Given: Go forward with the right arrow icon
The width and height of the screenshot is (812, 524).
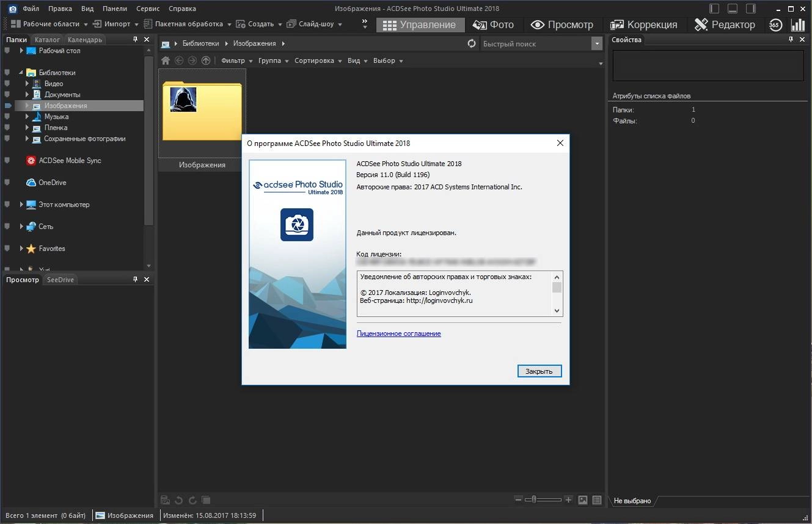Looking at the screenshot, I should [x=192, y=60].
